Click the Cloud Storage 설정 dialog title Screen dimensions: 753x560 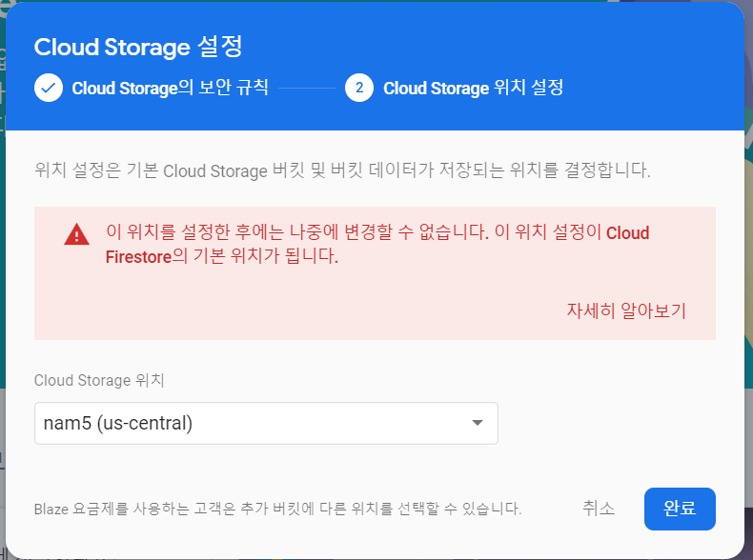(138, 46)
